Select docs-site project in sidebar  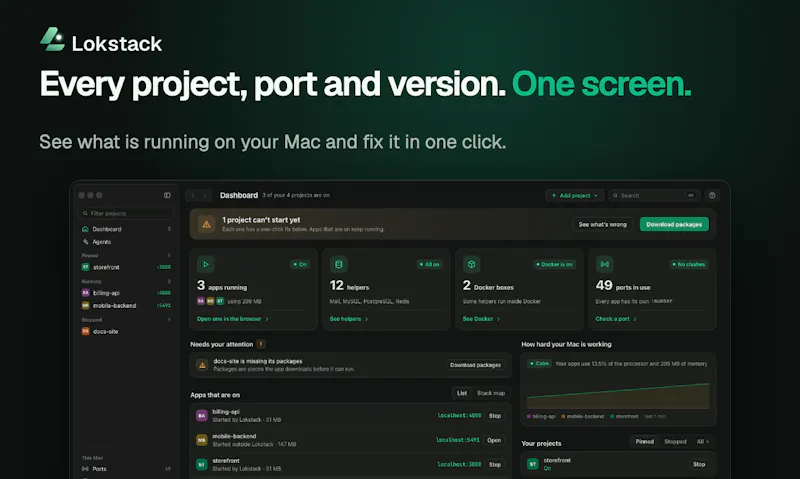(x=127, y=331)
